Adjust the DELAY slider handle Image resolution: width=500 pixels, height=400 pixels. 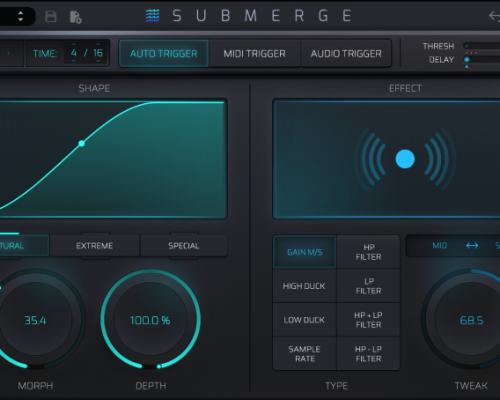[467, 59]
